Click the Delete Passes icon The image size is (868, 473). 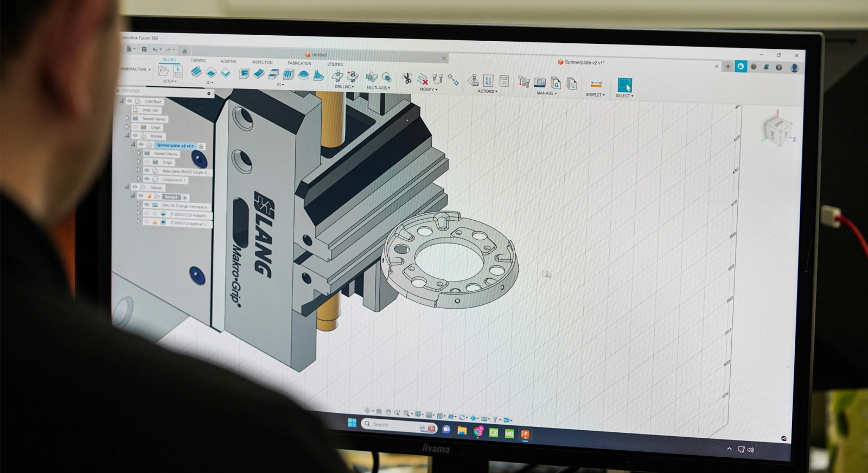(422, 79)
